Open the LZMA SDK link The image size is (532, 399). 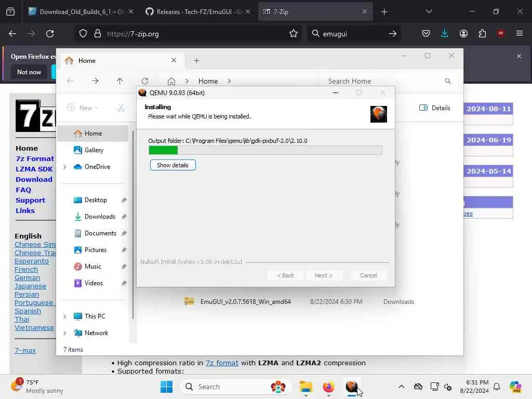pos(34,169)
